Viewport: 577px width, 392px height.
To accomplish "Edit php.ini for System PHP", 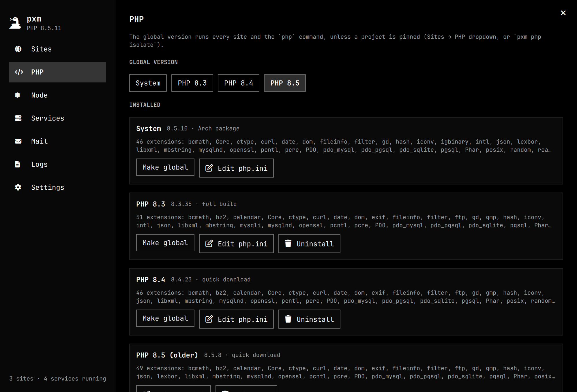I will tap(236, 168).
